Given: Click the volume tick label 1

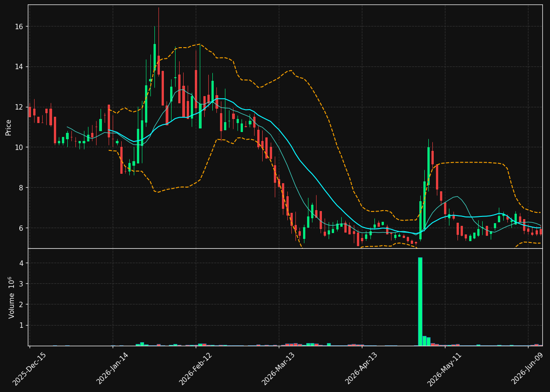Looking at the screenshot, I should click(x=21, y=325).
